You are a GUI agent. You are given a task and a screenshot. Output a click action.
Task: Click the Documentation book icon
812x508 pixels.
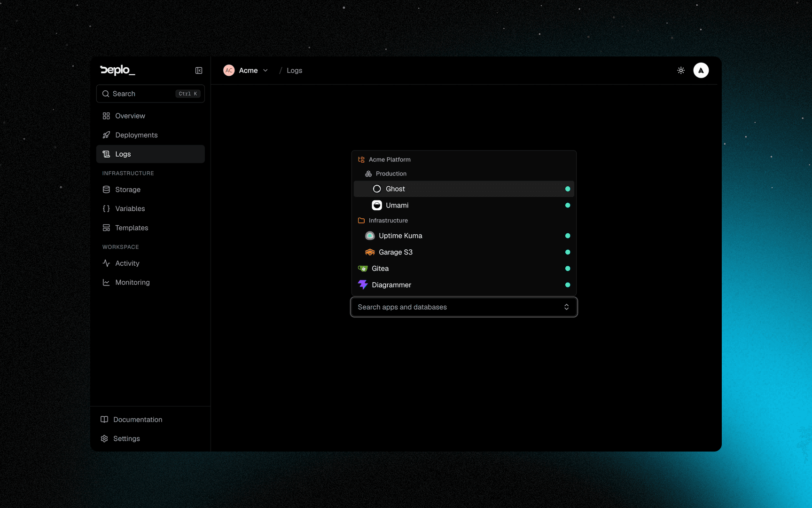click(x=104, y=420)
